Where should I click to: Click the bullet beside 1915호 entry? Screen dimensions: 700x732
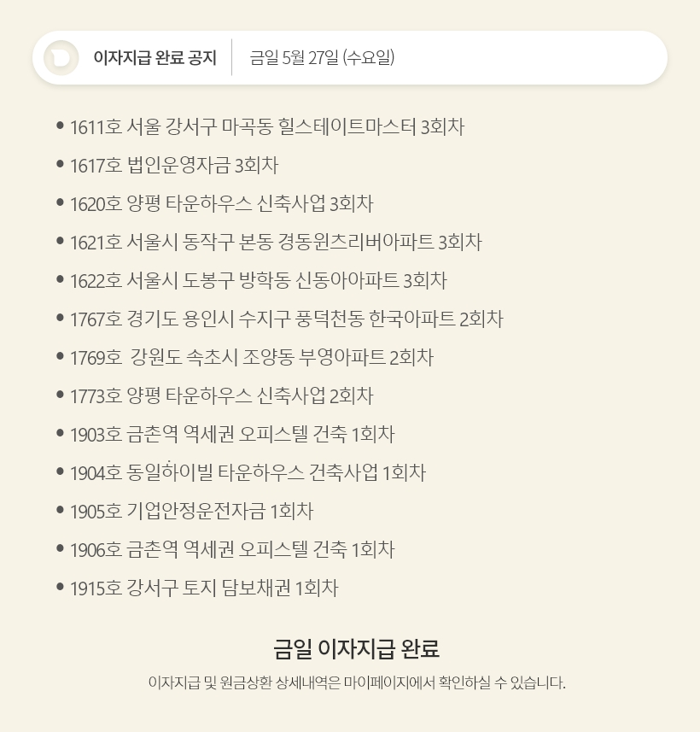coord(60,587)
